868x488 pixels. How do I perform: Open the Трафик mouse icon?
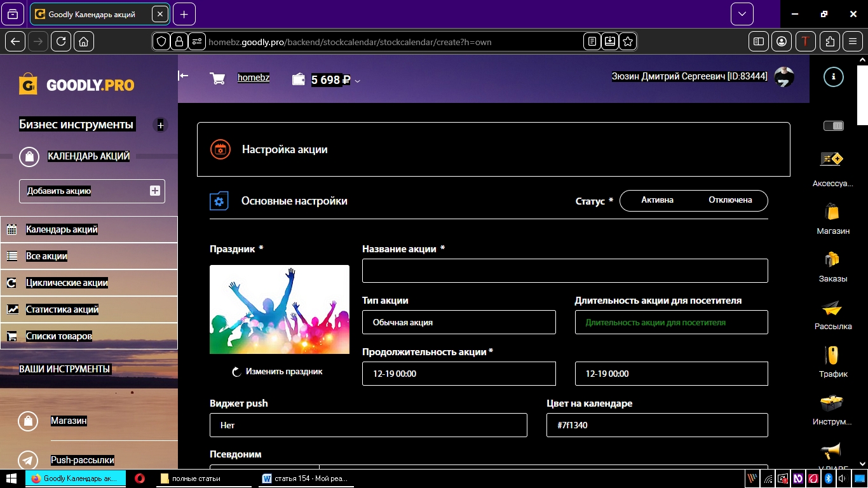[832, 355]
